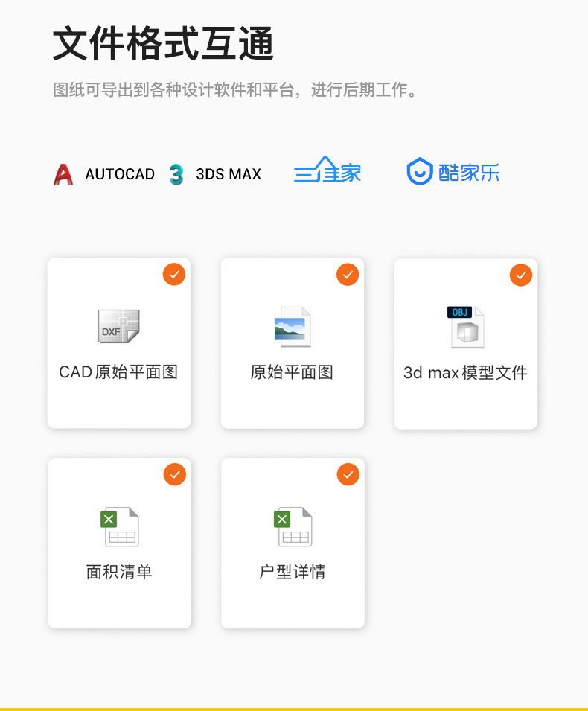Uncheck the CAD原始平面图 orange checkmark
588x711 pixels.
pyautogui.click(x=174, y=274)
